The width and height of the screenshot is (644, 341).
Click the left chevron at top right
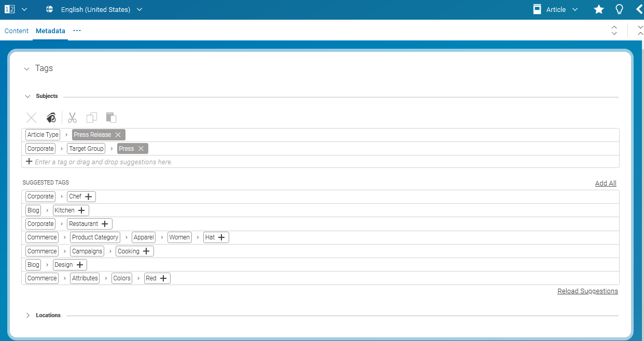[x=639, y=9]
